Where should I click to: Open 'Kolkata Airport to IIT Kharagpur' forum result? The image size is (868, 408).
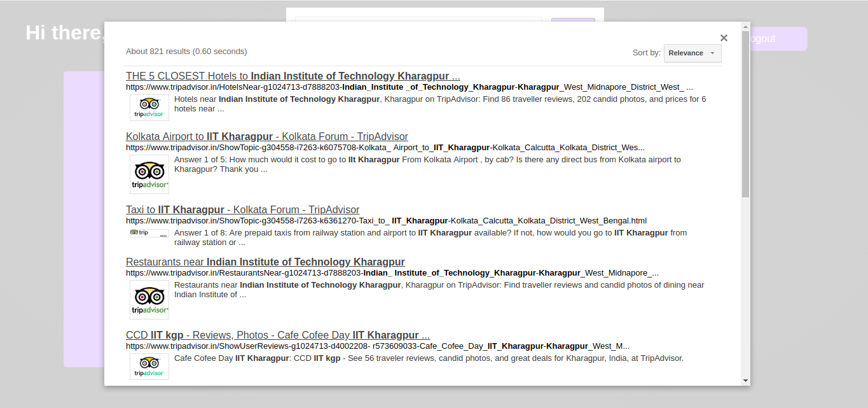[267, 136]
